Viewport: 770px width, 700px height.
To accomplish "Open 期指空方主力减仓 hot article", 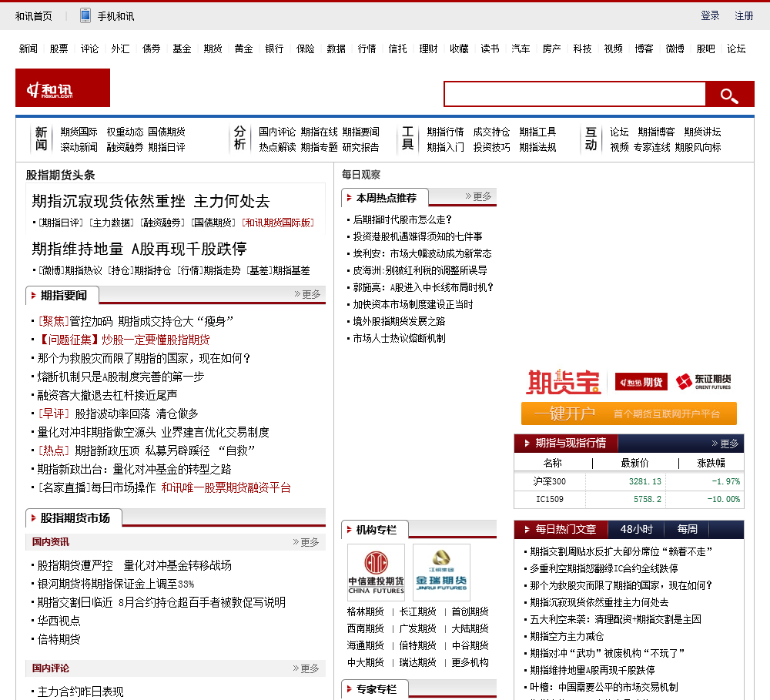I will click(x=567, y=637).
